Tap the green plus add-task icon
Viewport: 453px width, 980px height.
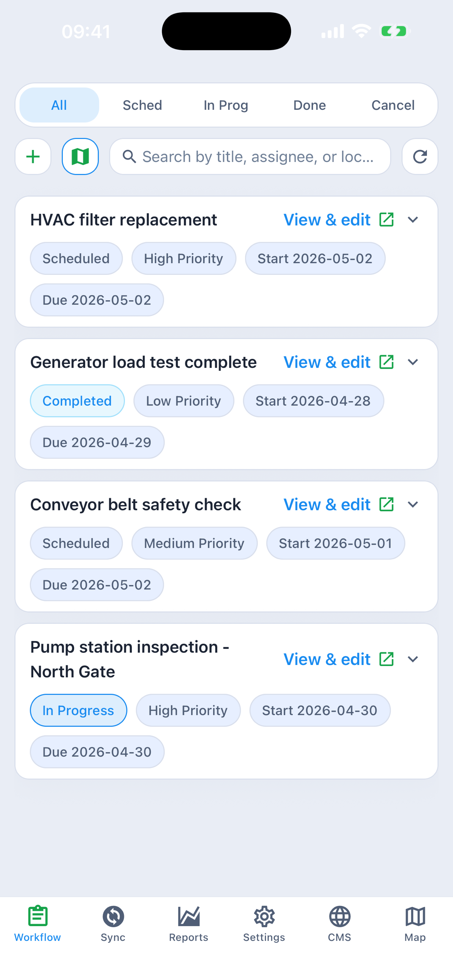tap(33, 156)
